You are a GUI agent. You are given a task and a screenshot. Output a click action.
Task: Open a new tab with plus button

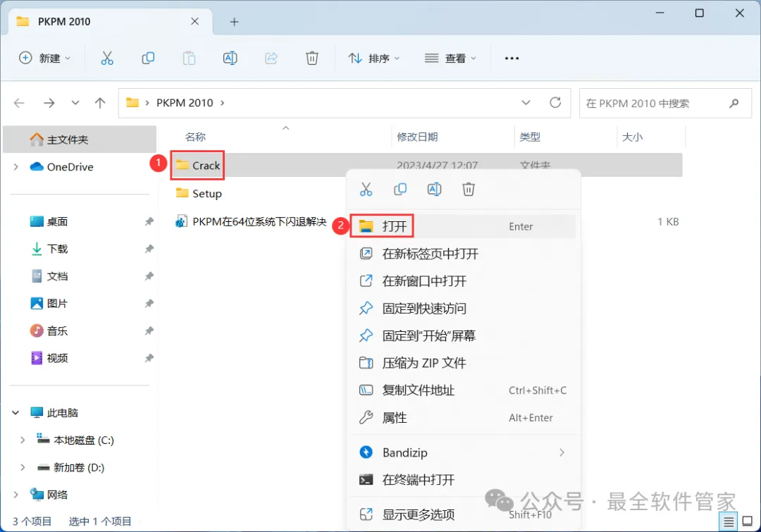click(234, 22)
